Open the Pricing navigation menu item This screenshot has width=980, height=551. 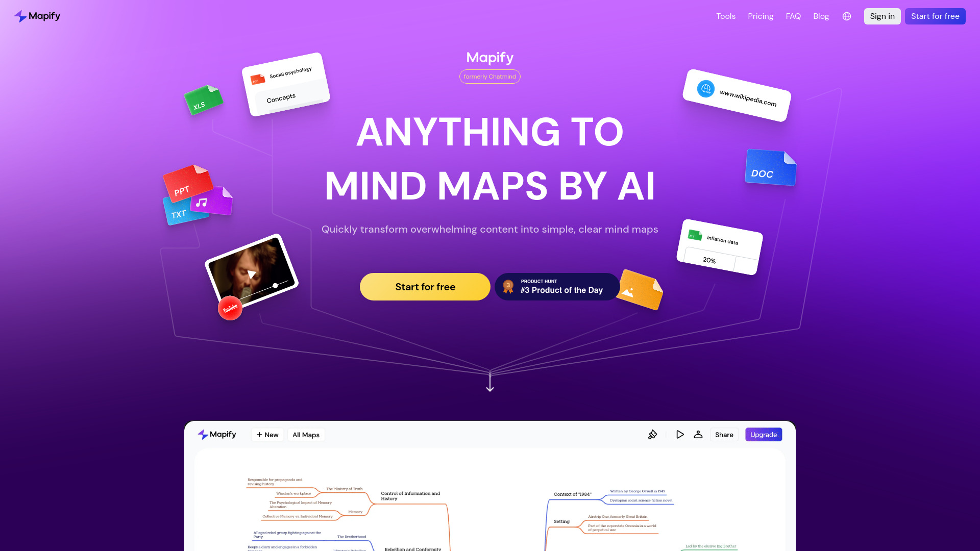click(x=761, y=16)
